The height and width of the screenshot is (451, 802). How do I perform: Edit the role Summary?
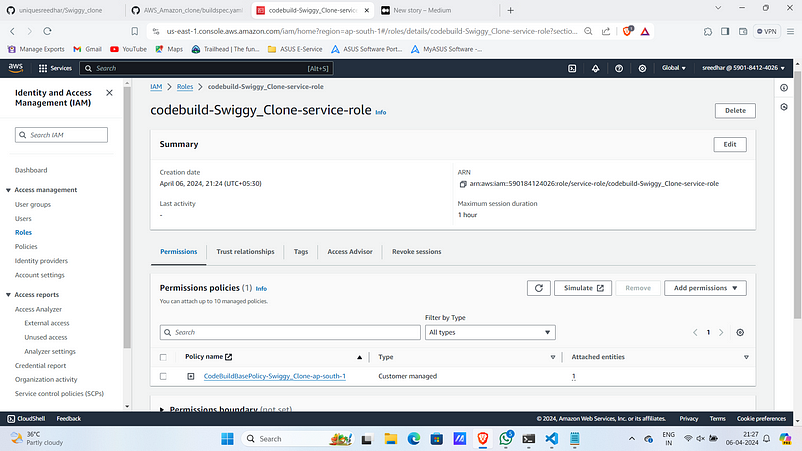pyautogui.click(x=730, y=144)
